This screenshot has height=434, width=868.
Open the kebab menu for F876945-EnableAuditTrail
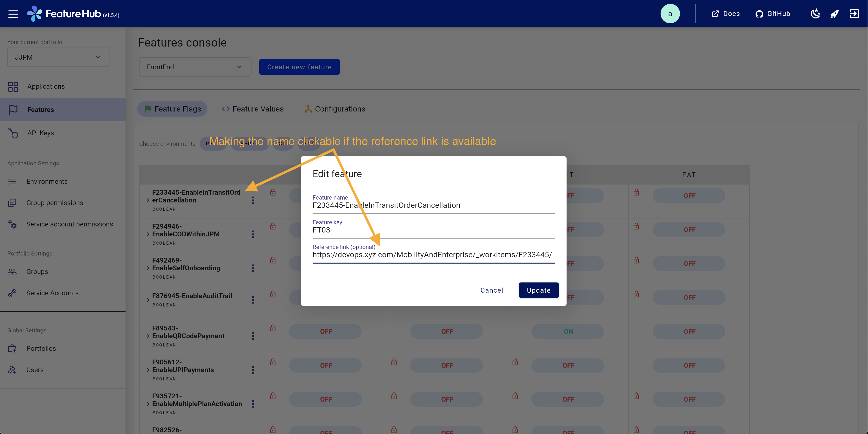253,299
